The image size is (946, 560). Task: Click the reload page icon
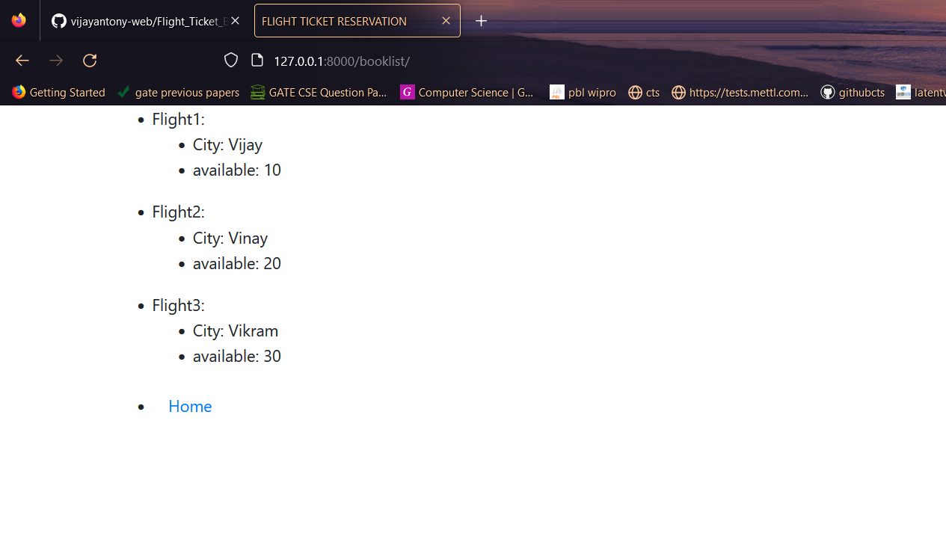[x=90, y=60]
